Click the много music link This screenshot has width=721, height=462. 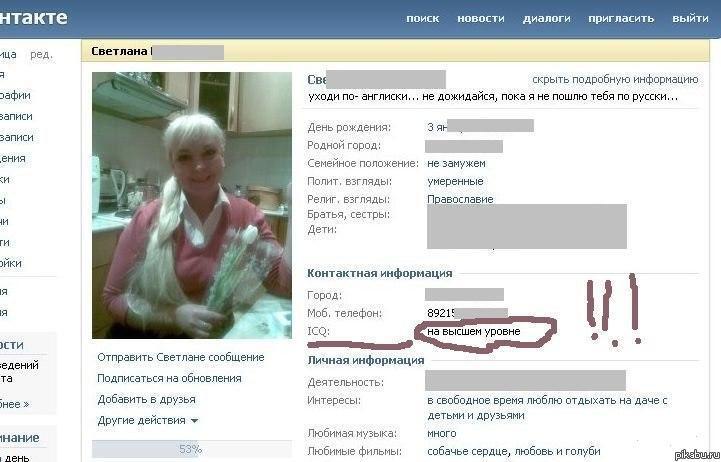pos(441,433)
